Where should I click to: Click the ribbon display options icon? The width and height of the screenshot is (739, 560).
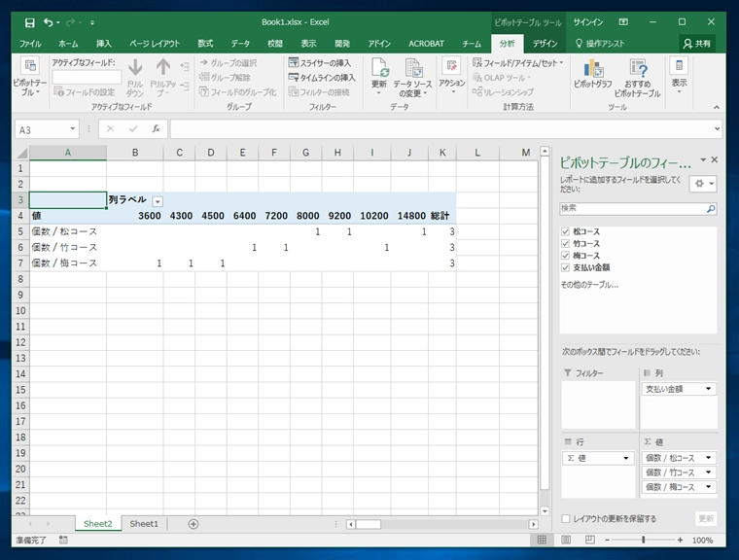[x=623, y=22]
